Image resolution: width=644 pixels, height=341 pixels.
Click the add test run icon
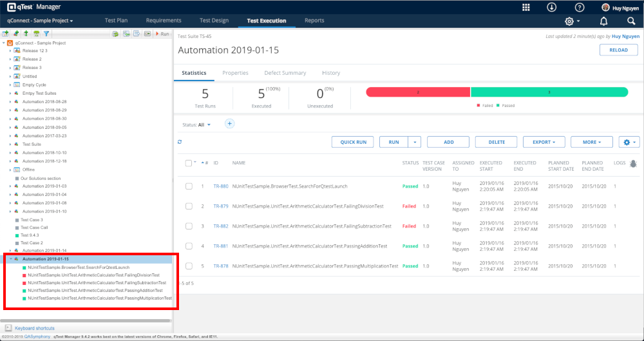pos(26,34)
